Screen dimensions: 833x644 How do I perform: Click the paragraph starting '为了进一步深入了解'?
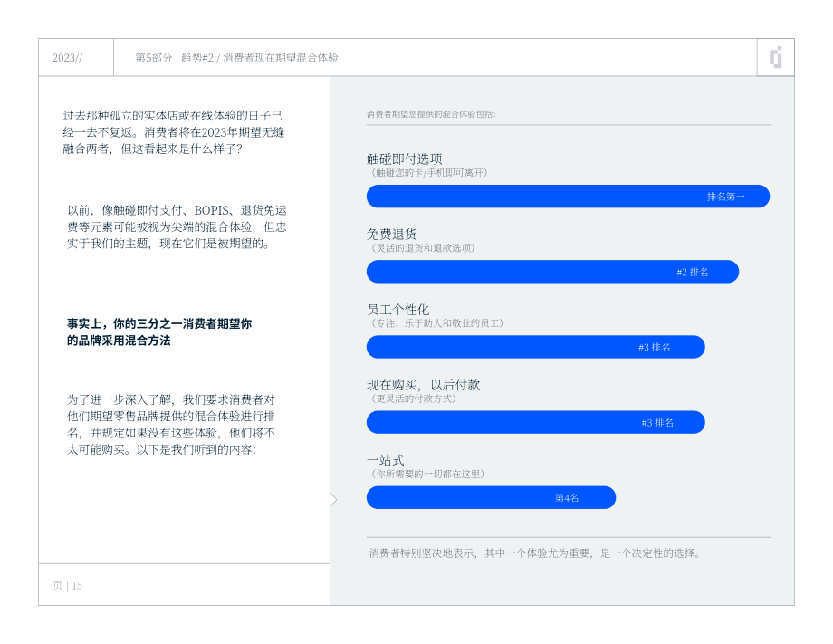[x=171, y=425]
